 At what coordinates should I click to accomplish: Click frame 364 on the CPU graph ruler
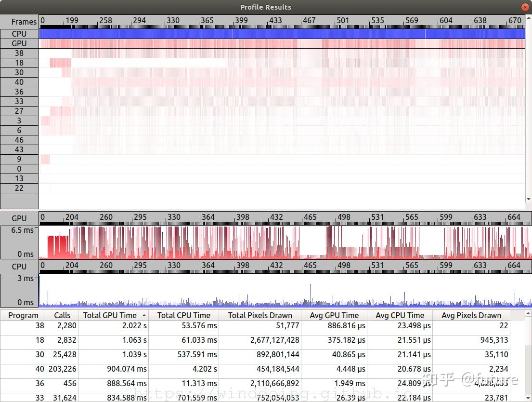coord(208,266)
